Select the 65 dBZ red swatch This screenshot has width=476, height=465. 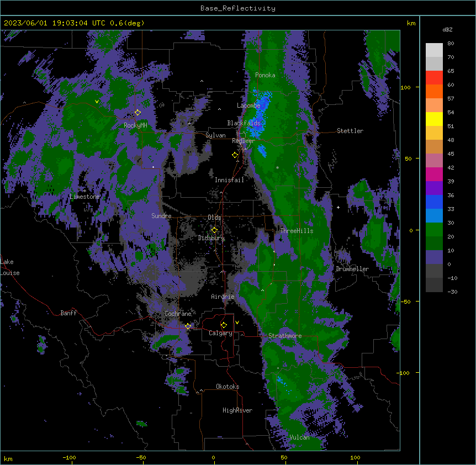(434, 78)
